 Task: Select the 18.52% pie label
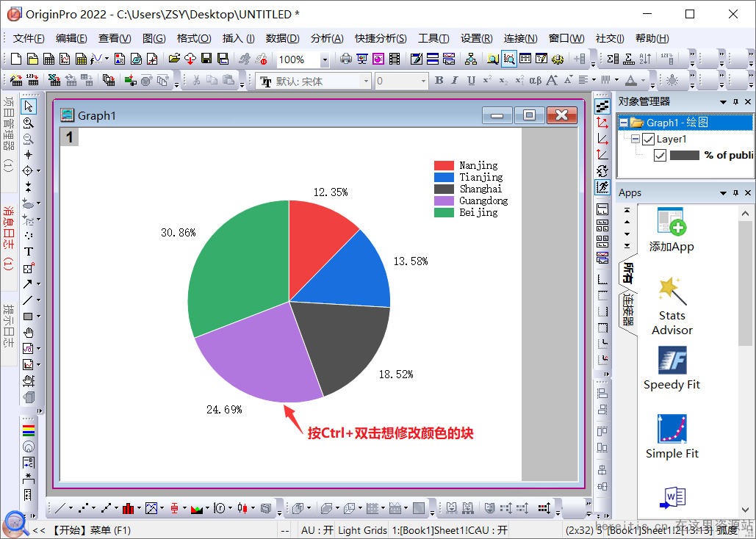coord(396,375)
